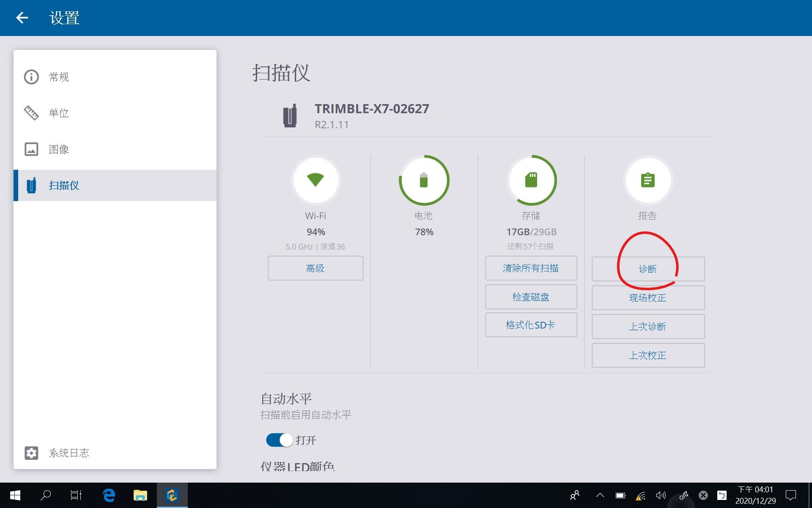Open Task View on the taskbar
The width and height of the screenshot is (812, 508).
tap(76, 495)
